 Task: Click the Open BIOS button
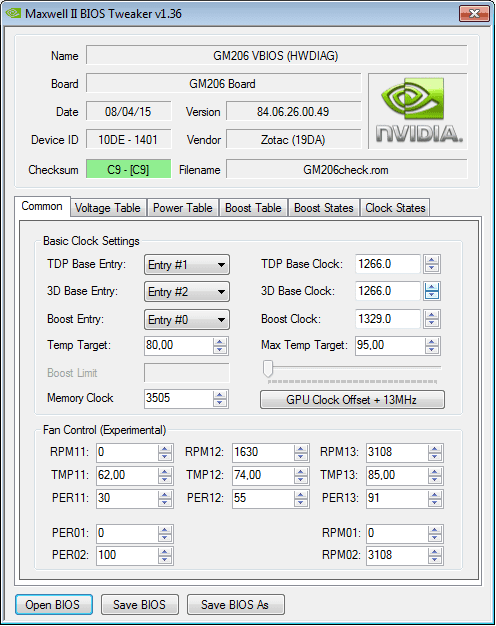(x=54, y=604)
